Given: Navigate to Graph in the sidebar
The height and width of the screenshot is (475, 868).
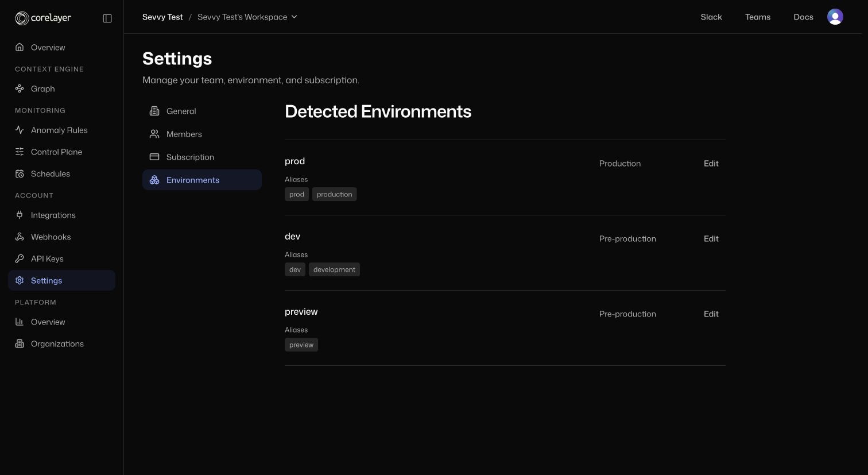Looking at the screenshot, I should [x=61, y=88].
